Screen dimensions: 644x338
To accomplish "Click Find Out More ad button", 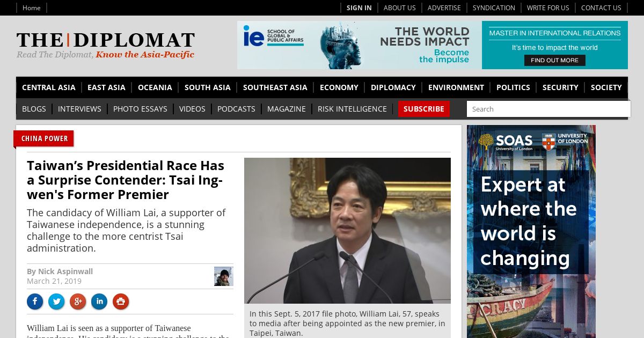I will (554, 60).
